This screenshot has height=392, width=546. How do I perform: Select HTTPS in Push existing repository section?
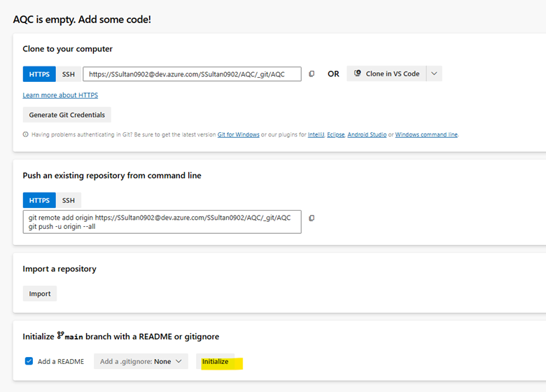[39, 200]
